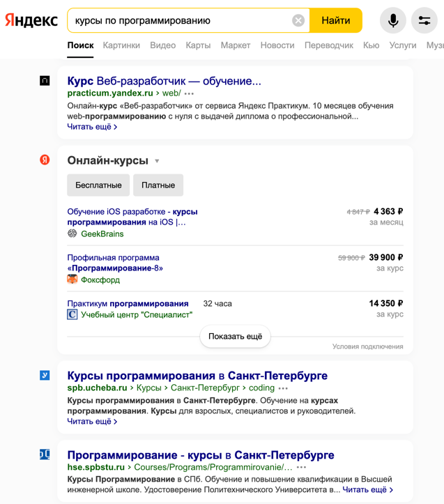This screenshot has height=504, width=444.
Task: Click the Yandex Practicum favicon
Action: click(x=45, y=81)
